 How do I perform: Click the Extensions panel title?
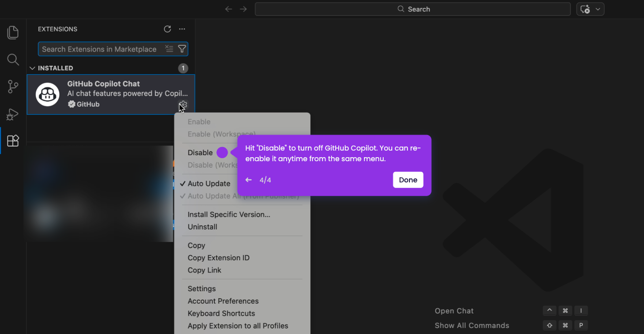[58, 29]
